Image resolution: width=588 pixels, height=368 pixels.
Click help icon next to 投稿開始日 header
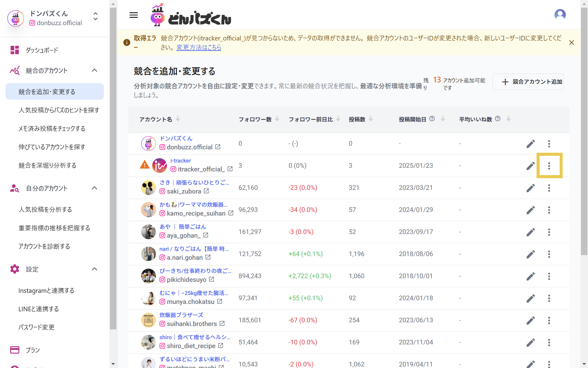tap(432, 119)
